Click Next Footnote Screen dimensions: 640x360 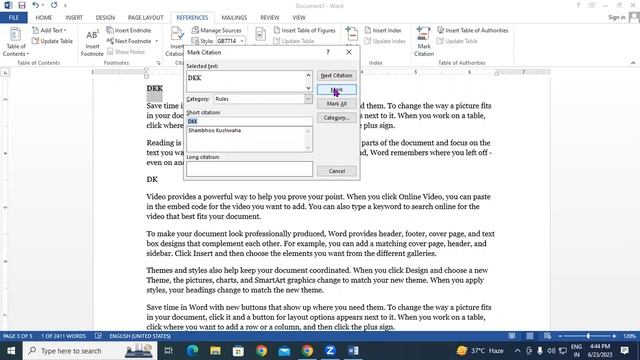tap(129, 41)
